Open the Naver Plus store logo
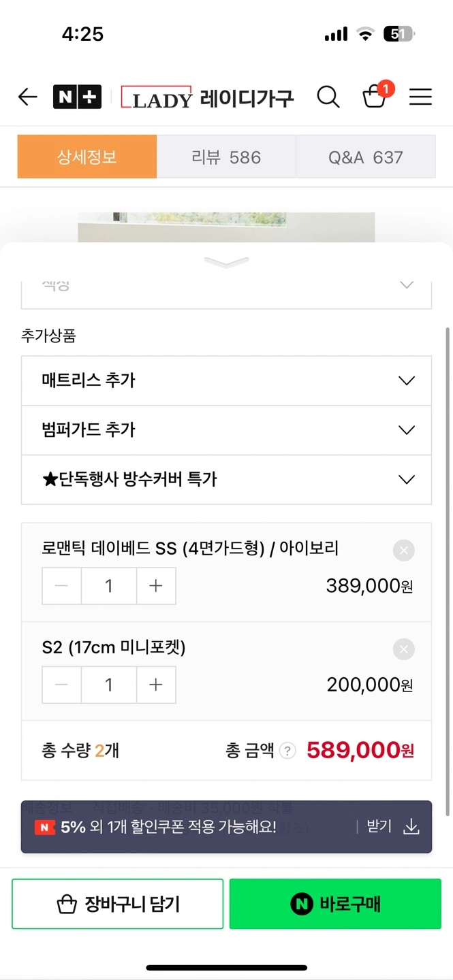This screenshot has height=980, width=453. [x=77, y=97]
